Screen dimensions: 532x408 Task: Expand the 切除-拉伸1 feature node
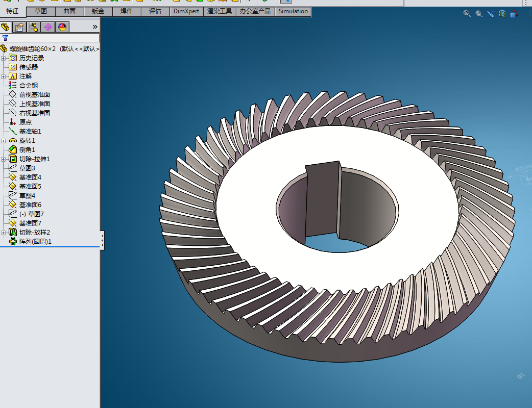[4, 159]
